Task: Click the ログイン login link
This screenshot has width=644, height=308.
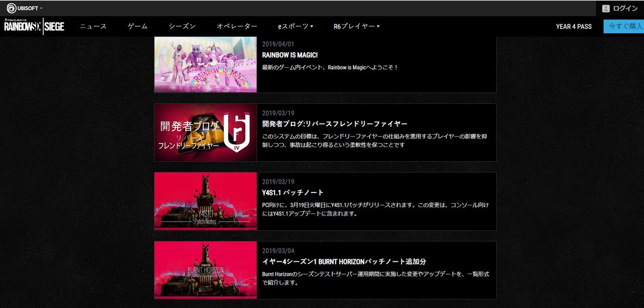Action: (625, 9)
